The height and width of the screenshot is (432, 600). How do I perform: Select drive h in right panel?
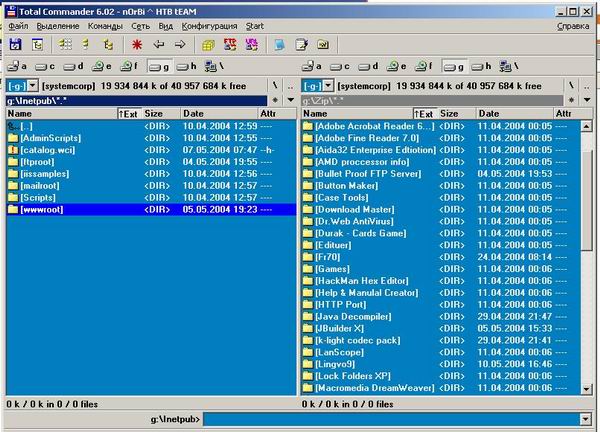(481, 67)
